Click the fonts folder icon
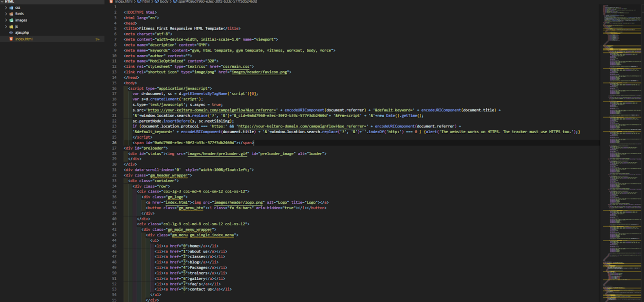 pos(11,14)
